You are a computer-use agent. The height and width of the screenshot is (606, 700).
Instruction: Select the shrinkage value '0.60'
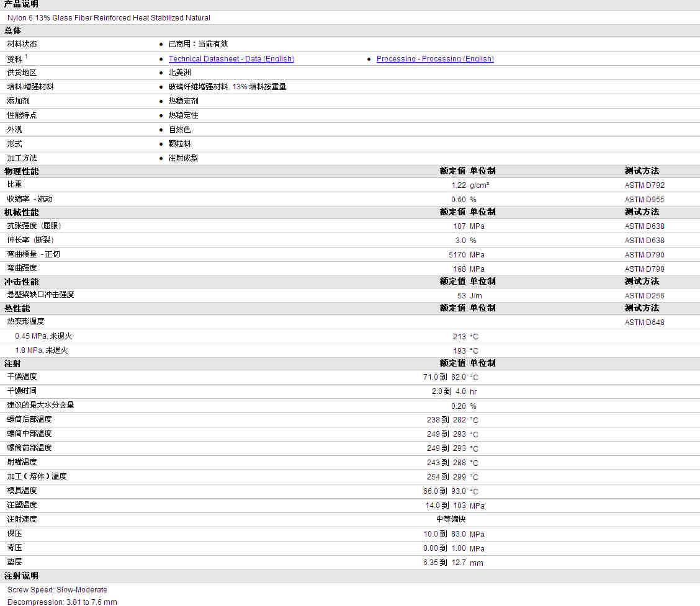(459, 200)
